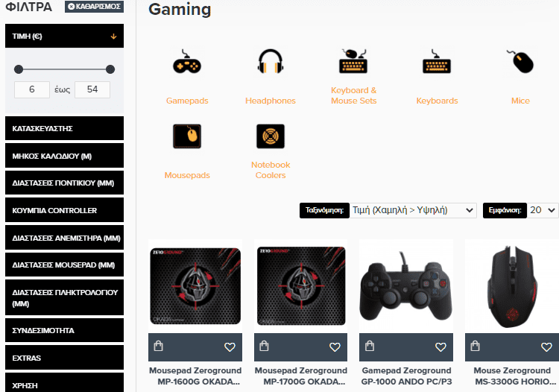
Task: Open the Headphones category icon
Action: coord(271,61)
